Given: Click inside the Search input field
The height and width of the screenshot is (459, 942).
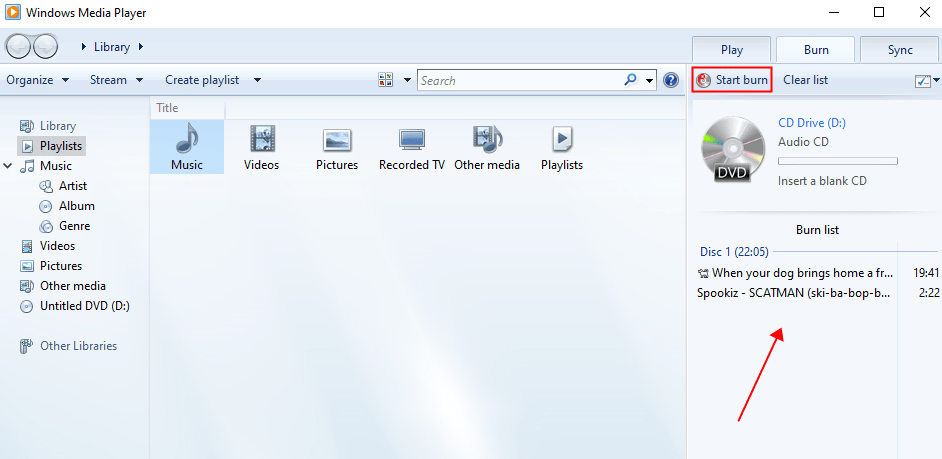Looking at the screenshot, I should [520, 80].
